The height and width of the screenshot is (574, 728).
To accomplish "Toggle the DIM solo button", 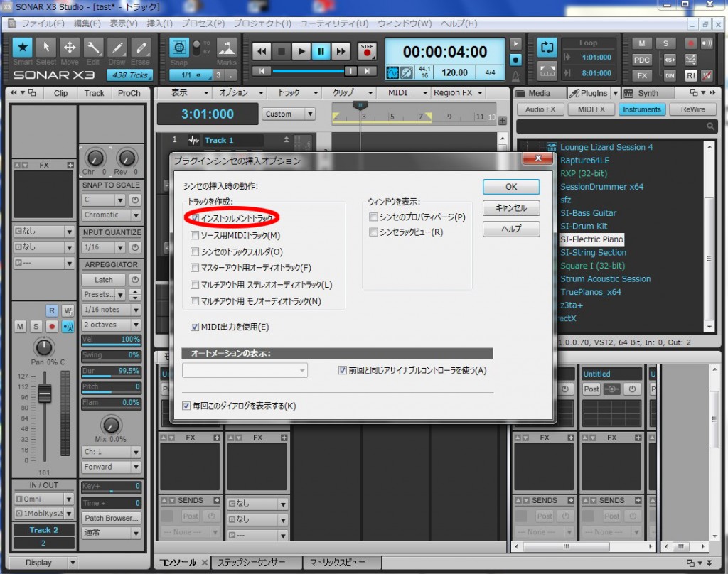I will (670, 75).
